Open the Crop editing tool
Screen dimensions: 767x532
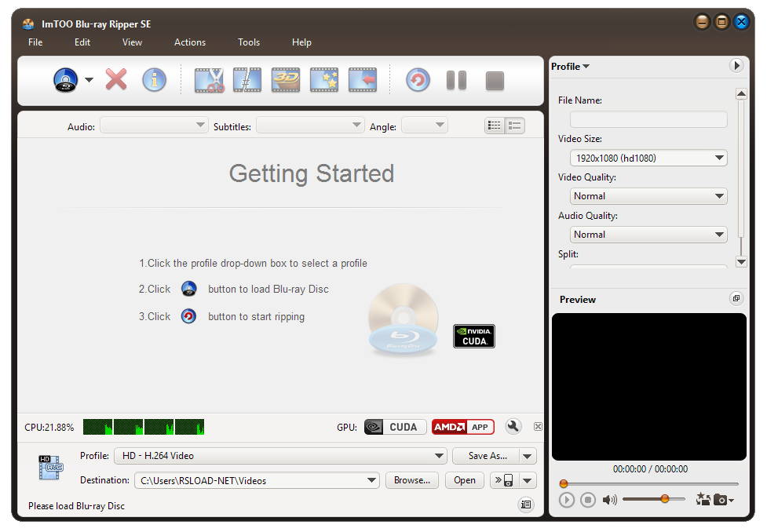point(362,79)
